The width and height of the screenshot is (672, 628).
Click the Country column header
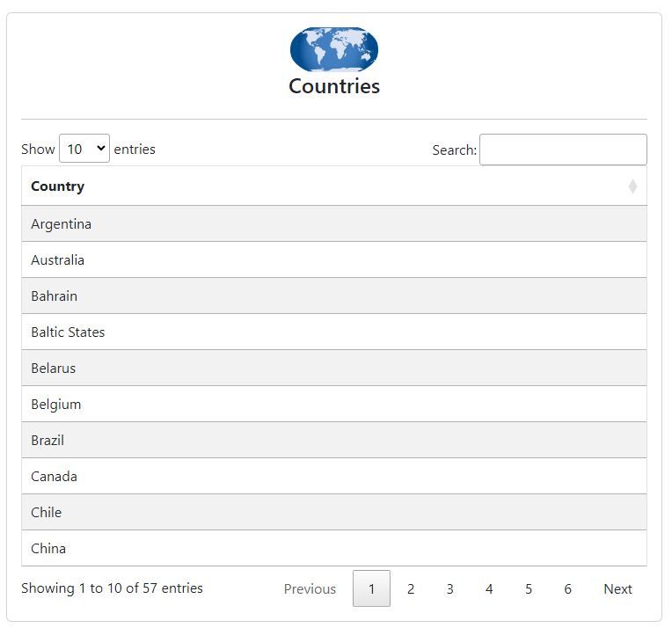(x=58, y=186)
